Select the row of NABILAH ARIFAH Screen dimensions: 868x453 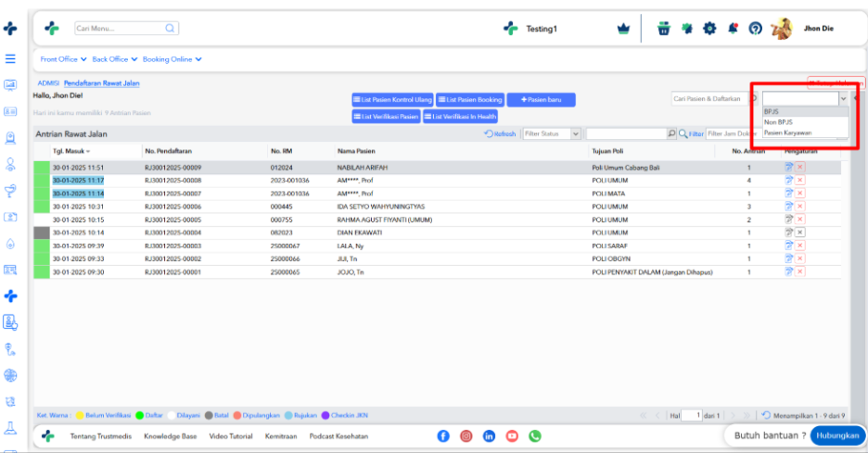(438, 167)
